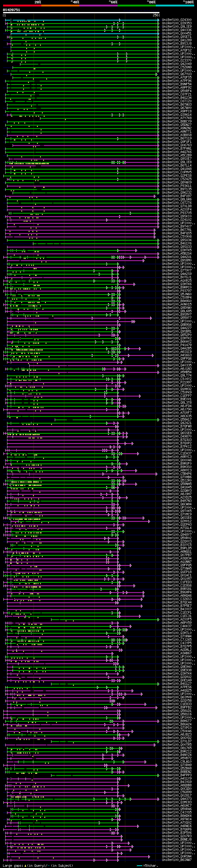Select hit label UniRef100_Q5VRF4

pyautogui.click(x=177, y=91)
